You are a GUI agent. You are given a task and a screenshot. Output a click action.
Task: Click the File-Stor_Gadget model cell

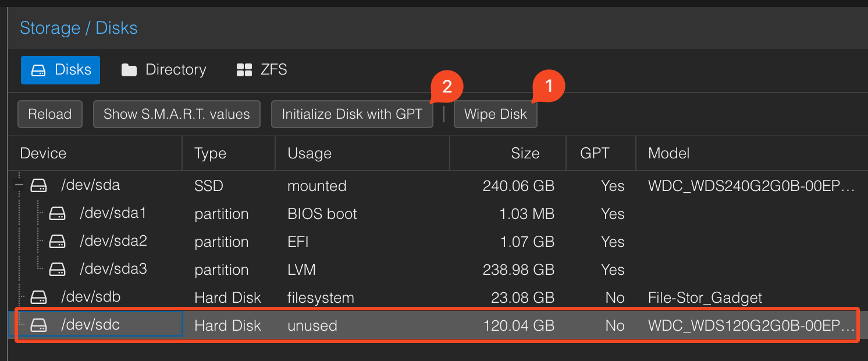(x=705, y=298)
